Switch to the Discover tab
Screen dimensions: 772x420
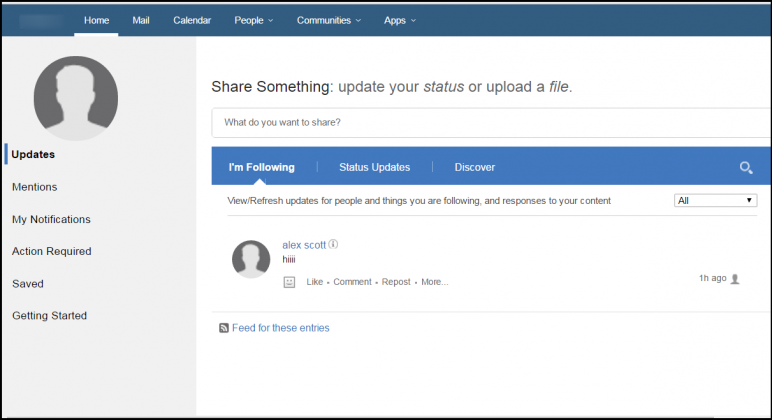pos(474,167)
